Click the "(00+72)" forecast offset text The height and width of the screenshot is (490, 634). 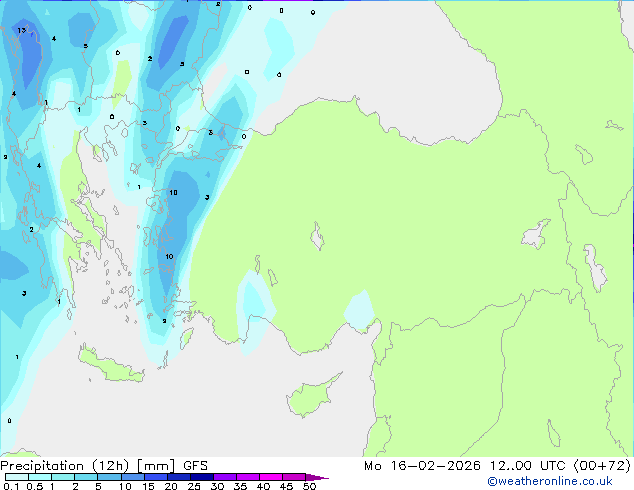tap(602, 466)
